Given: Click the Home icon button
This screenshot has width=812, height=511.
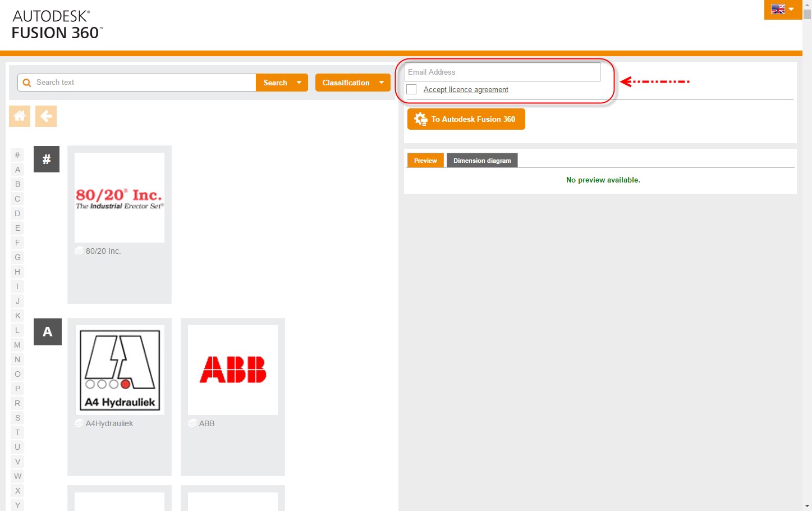Looking at the screenshot, I should pos(20,116).
